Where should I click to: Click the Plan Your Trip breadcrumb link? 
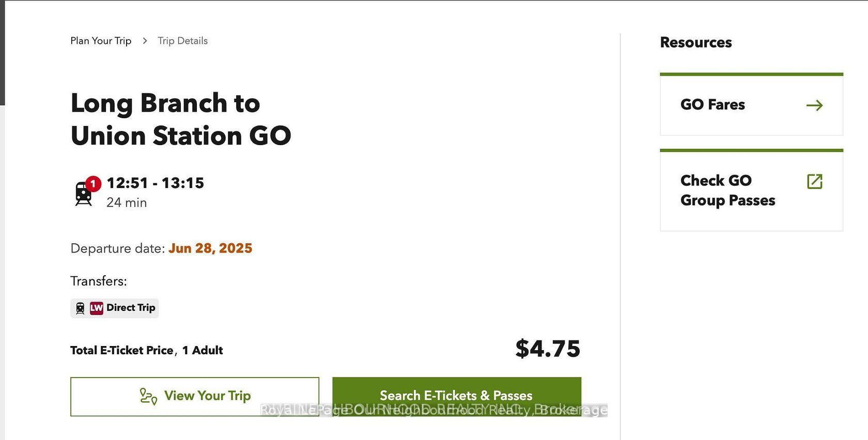(101, 41)
